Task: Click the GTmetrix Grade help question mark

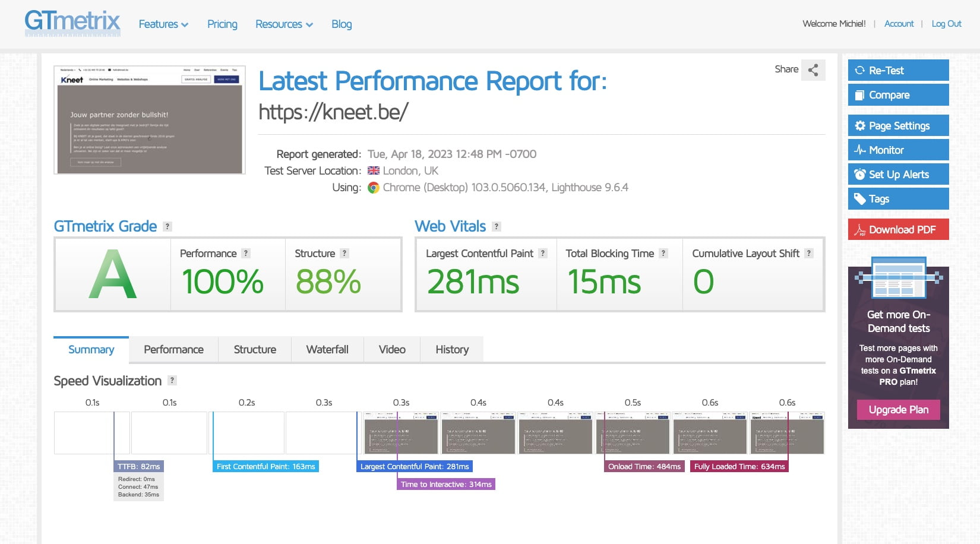Action: point(167,226)
